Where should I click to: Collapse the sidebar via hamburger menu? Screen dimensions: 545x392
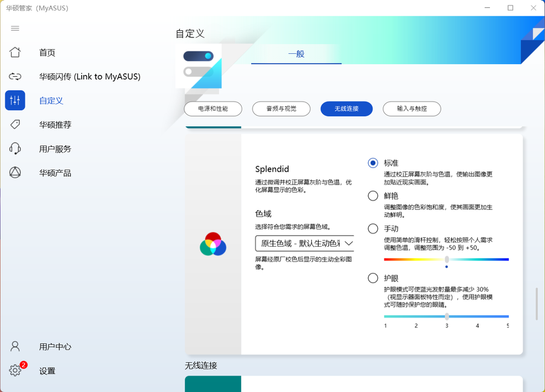(x=15, y=28)
